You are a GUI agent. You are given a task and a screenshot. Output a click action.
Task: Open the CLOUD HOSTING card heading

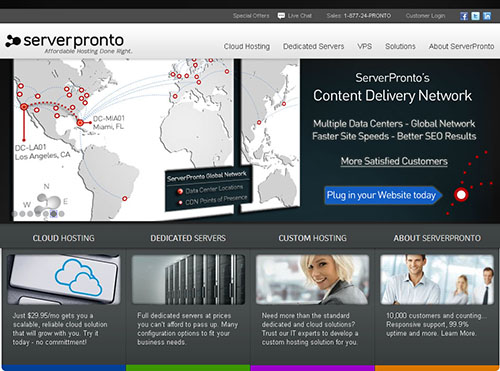(63, 238)
